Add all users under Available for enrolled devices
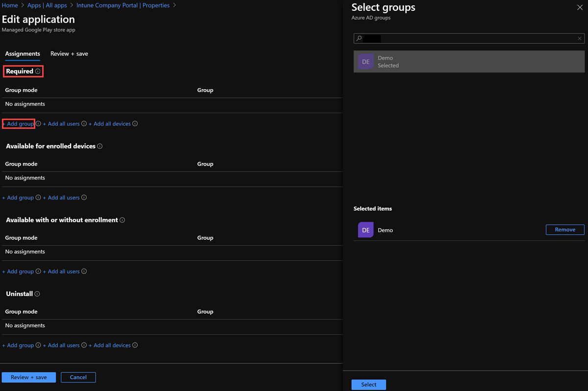This screenshot has height=391, width=588. tap(61, 198)
